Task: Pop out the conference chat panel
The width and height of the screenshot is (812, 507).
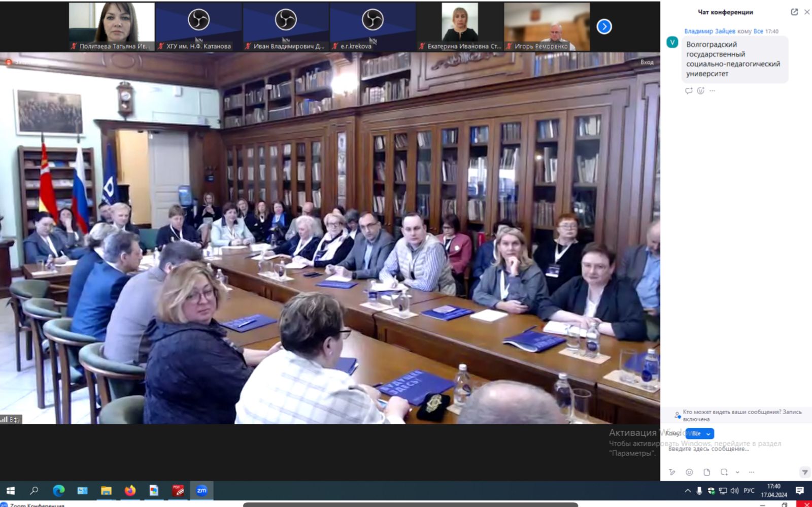Action: click(794, 12)
